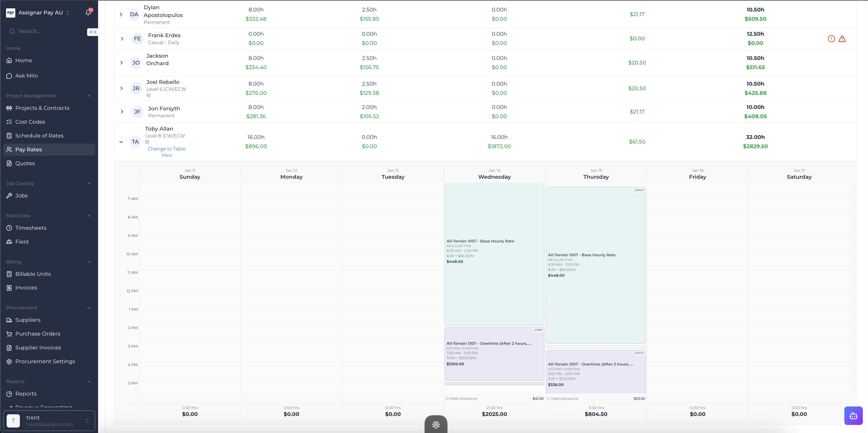Select Wednesday All-Terrain 130T overtime block
This screenshot has width=868, height=433.
click(x=494, y=354)
